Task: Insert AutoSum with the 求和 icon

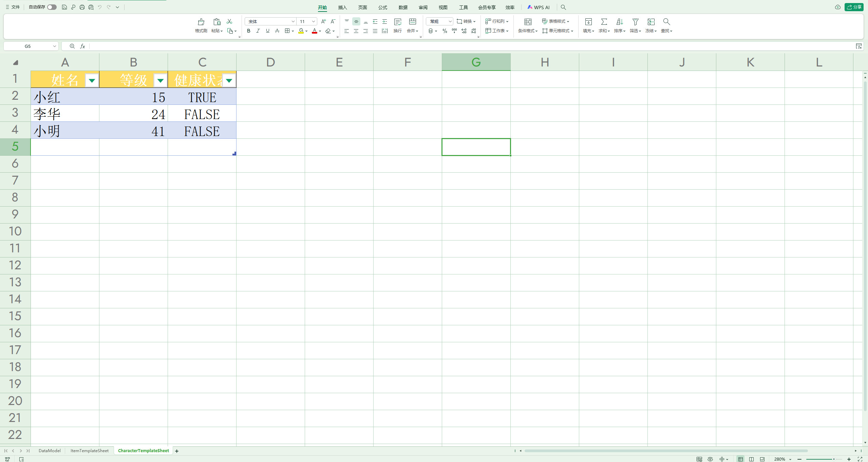Action: [604, 22]
